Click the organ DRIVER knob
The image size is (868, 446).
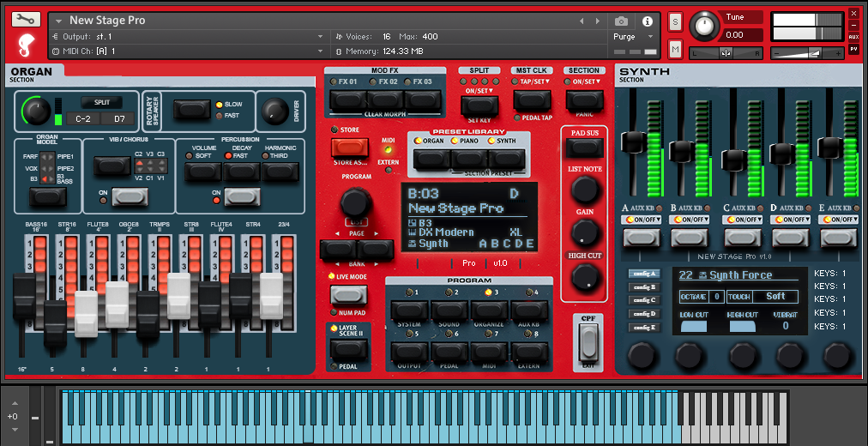[274, 111]
